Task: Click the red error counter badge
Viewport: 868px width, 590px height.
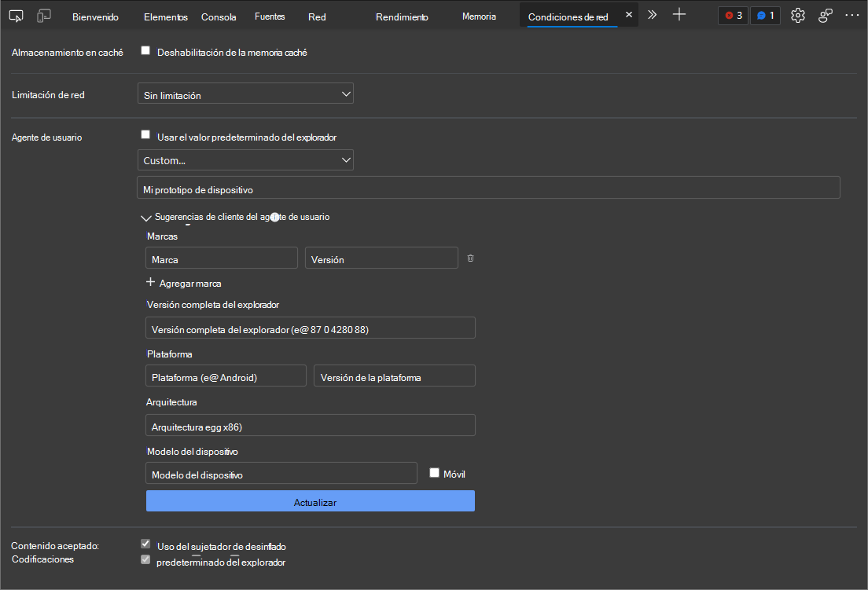Action: [732, 15]
